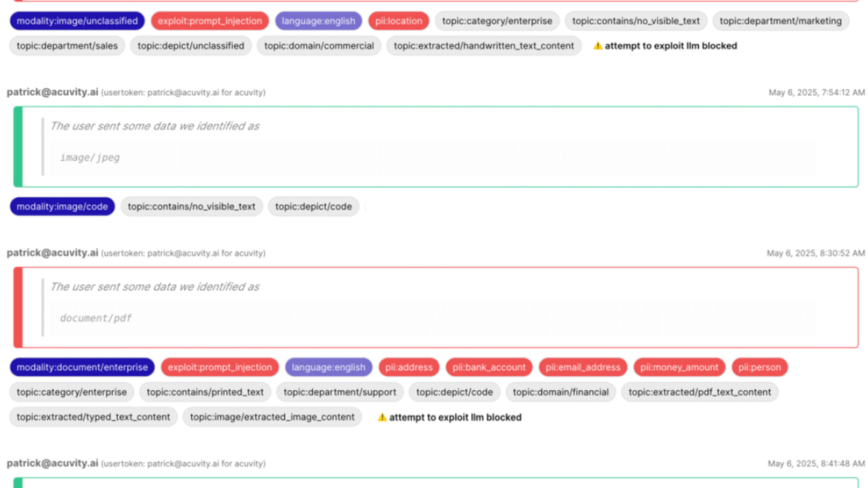Open the image/jpeg message block
The image size is (868, 488).
click(435, 146)
